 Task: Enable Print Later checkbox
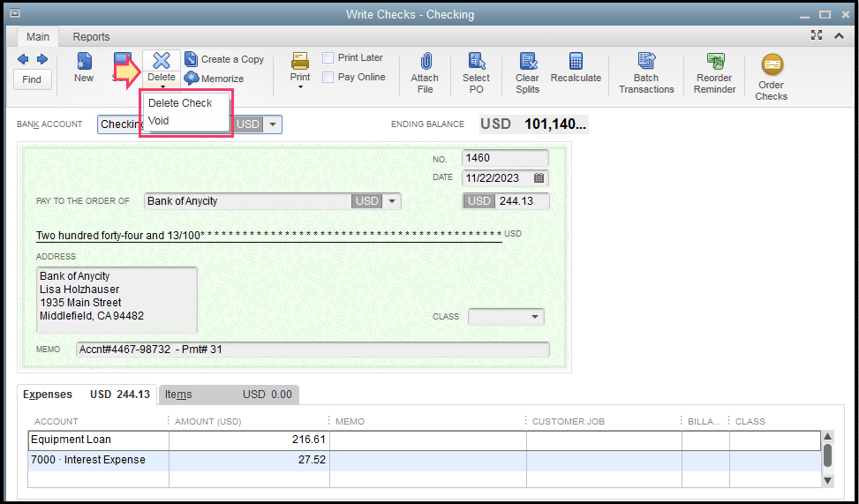pos(328,57)
